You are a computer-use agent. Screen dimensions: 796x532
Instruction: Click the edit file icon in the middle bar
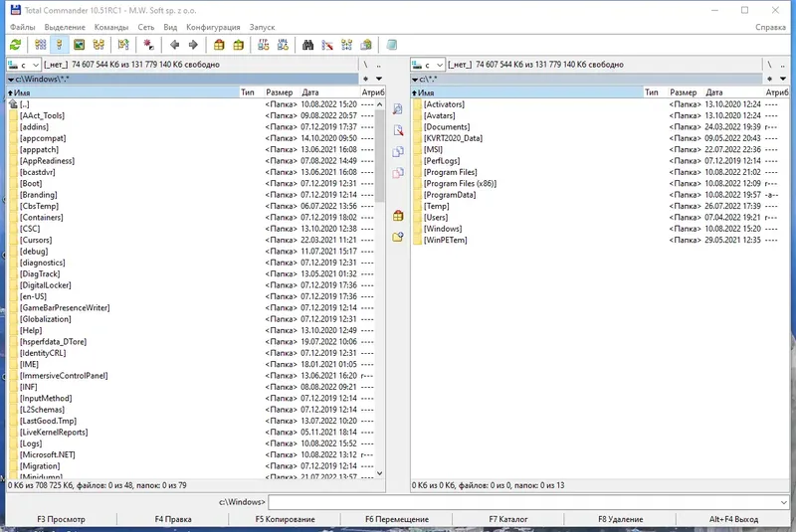pos(398,130)
